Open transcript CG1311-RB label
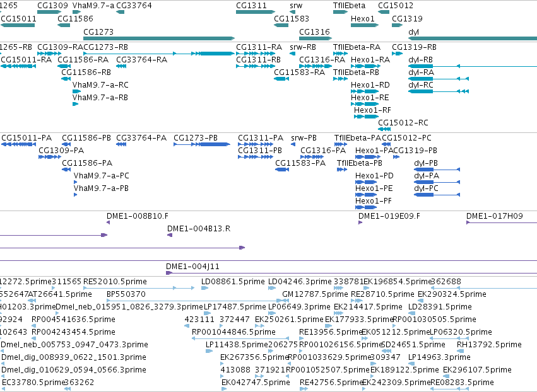 click(258, 59)
